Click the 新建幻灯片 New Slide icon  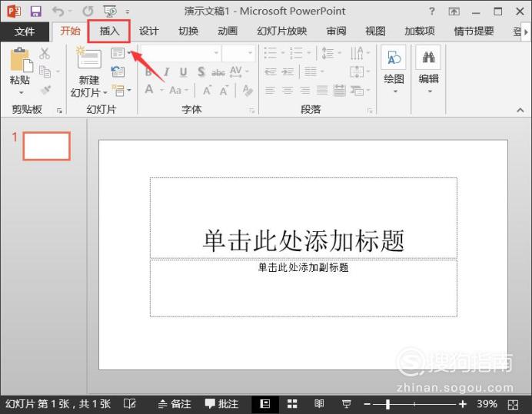click(89, 58)
